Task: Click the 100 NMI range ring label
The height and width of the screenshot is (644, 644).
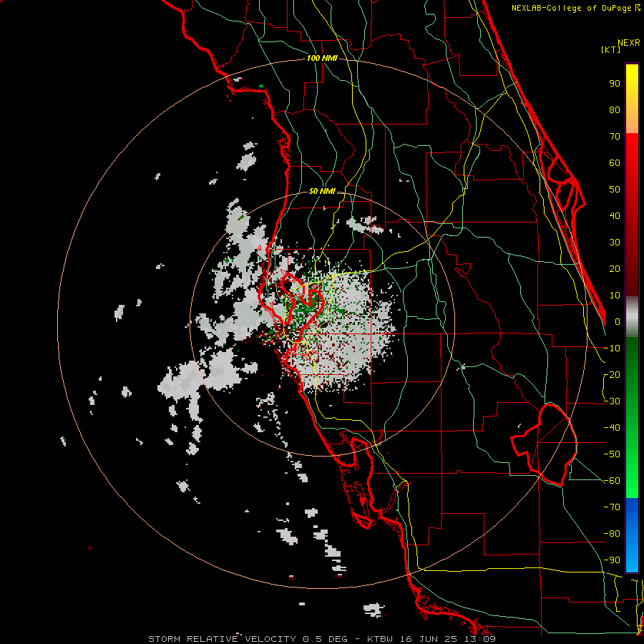Action: (322, 58)
